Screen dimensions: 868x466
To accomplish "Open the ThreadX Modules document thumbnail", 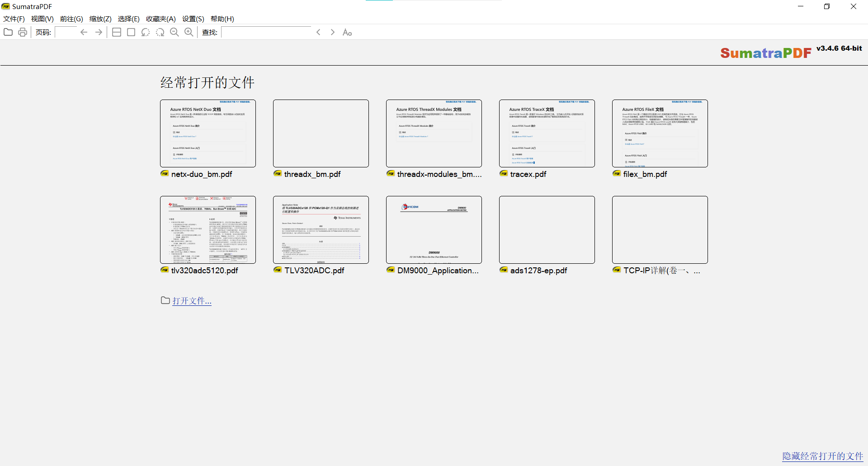I will tap(434, 133).
